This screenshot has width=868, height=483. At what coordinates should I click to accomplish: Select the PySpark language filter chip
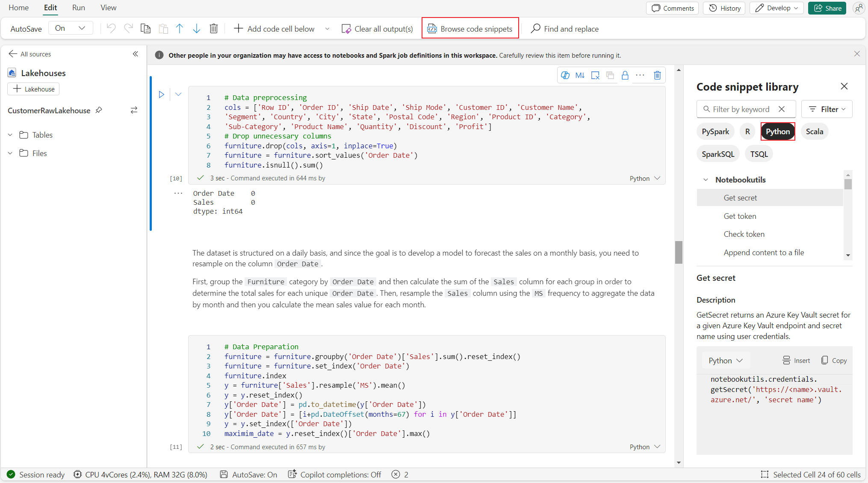715,132
